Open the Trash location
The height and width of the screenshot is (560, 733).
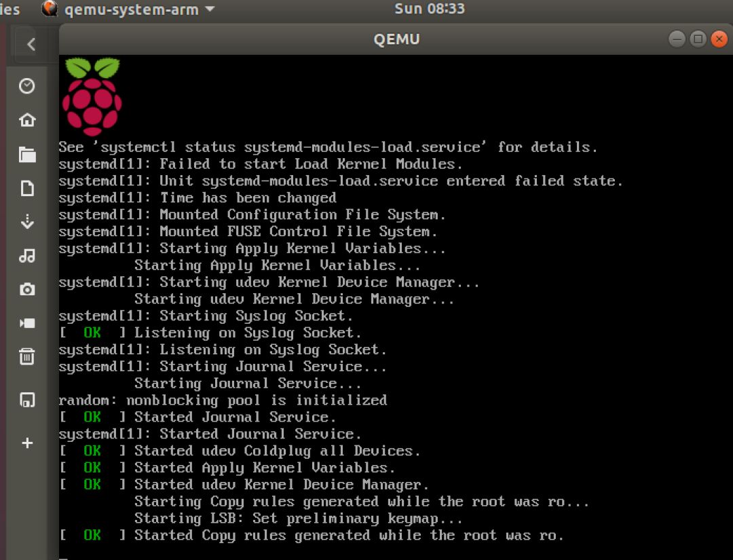27,356
